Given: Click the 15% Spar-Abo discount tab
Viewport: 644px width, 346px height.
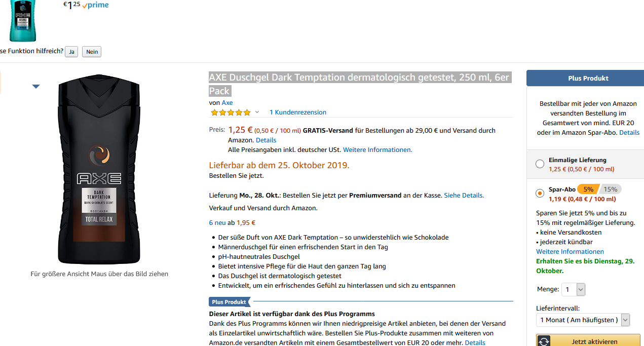Looking at the screenshot, I should click(611, 189).
